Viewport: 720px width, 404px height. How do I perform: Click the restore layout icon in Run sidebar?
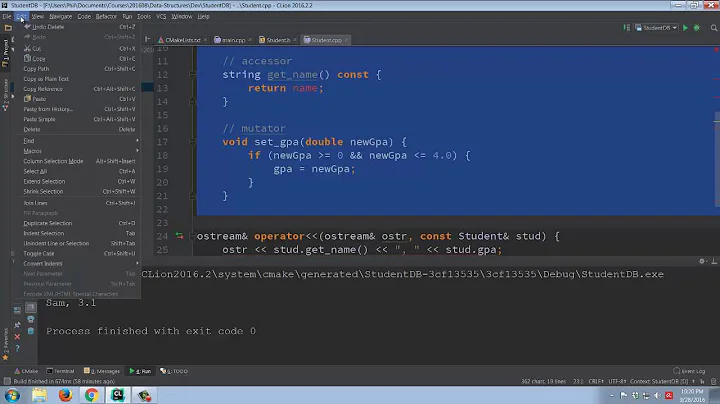coord(17,310)
